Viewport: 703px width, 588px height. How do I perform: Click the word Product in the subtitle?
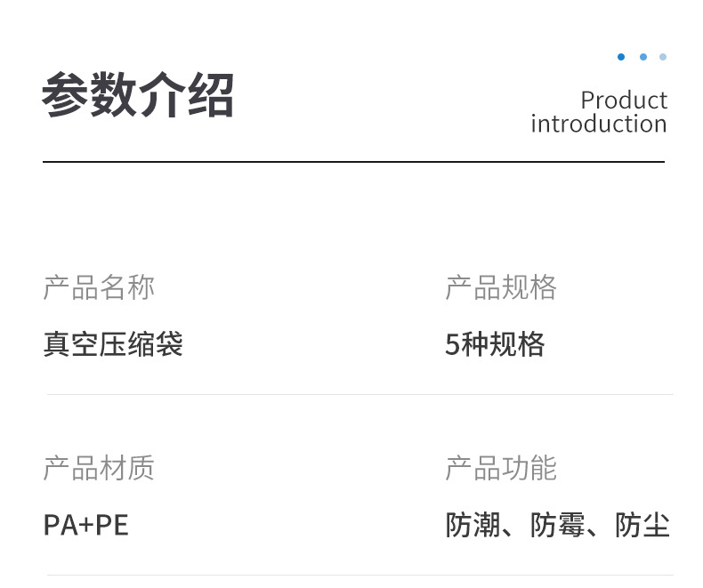pyautogui.click(x=624, y=100)
